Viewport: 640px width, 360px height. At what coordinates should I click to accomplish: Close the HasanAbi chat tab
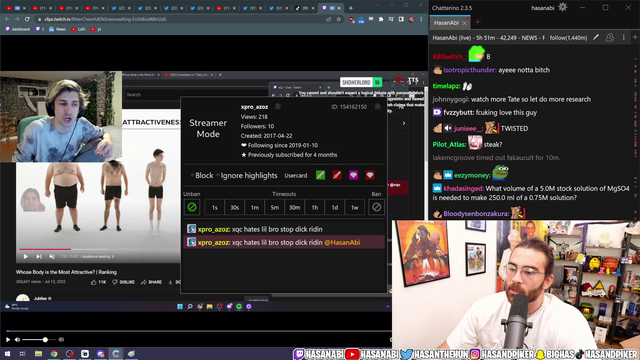464,23
